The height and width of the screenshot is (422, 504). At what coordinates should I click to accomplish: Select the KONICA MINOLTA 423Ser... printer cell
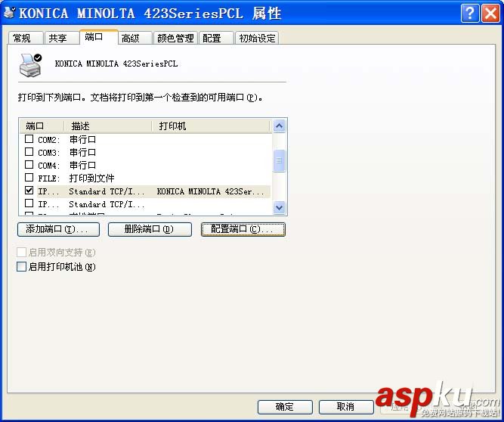pyautogui.click(x=211, y=191)
